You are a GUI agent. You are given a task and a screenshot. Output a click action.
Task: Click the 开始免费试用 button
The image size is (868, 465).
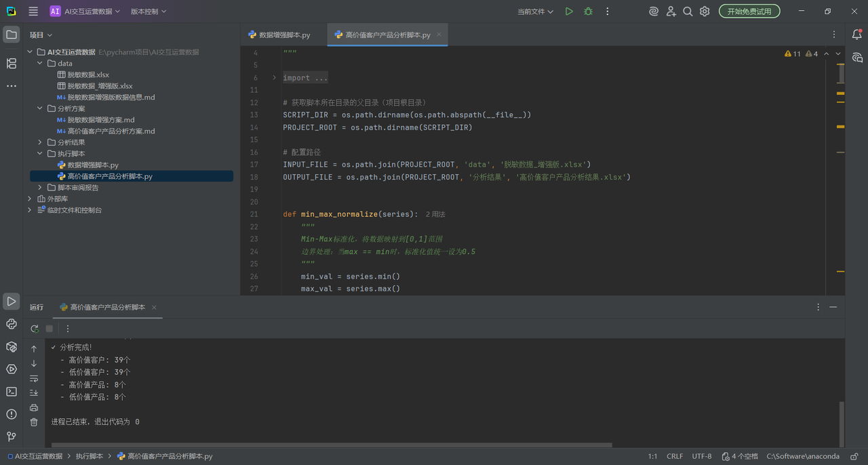pos(749,12)
